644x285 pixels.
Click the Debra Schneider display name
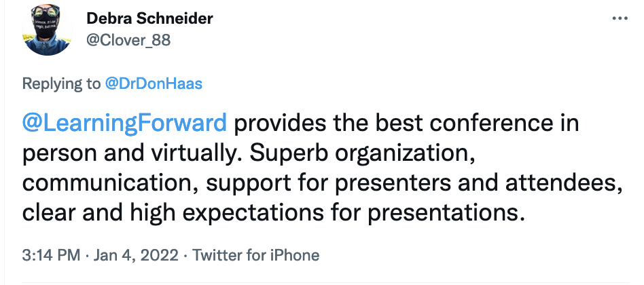pos(149,18)
